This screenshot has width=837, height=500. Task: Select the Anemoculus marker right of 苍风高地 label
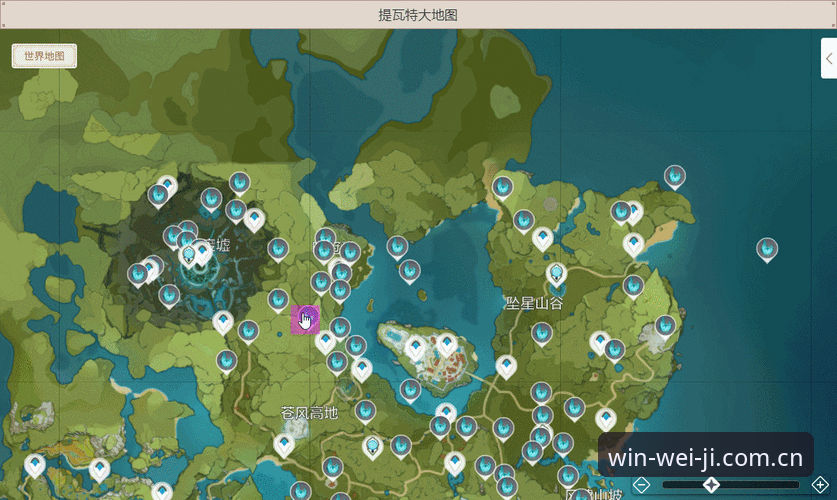coord(365,412)
